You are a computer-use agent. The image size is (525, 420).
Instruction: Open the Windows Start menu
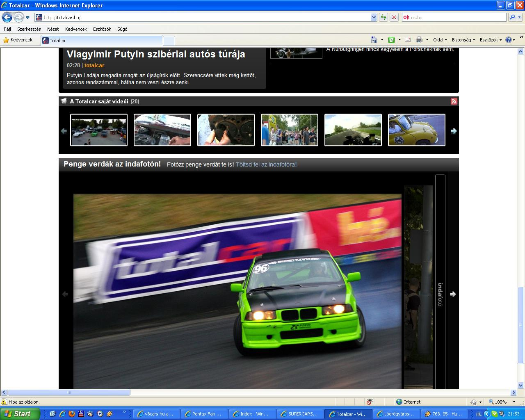[20, 414]
